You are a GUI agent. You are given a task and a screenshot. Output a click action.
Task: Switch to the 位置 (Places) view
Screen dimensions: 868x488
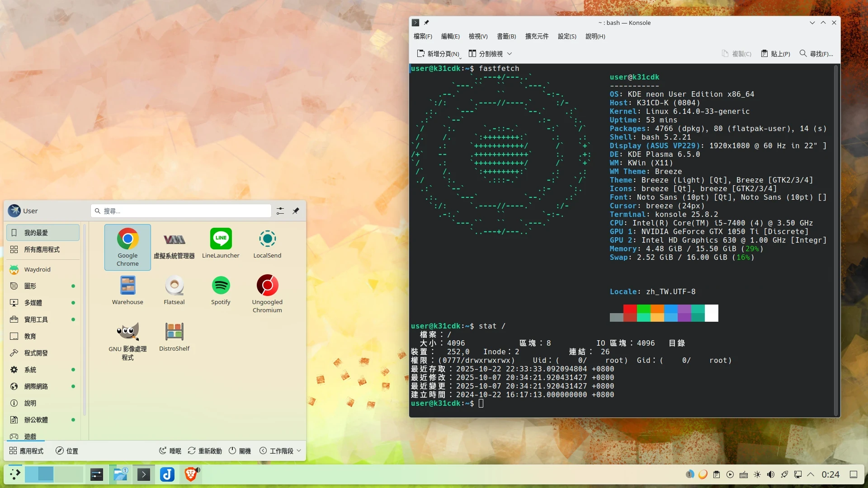tap(67, 451)
